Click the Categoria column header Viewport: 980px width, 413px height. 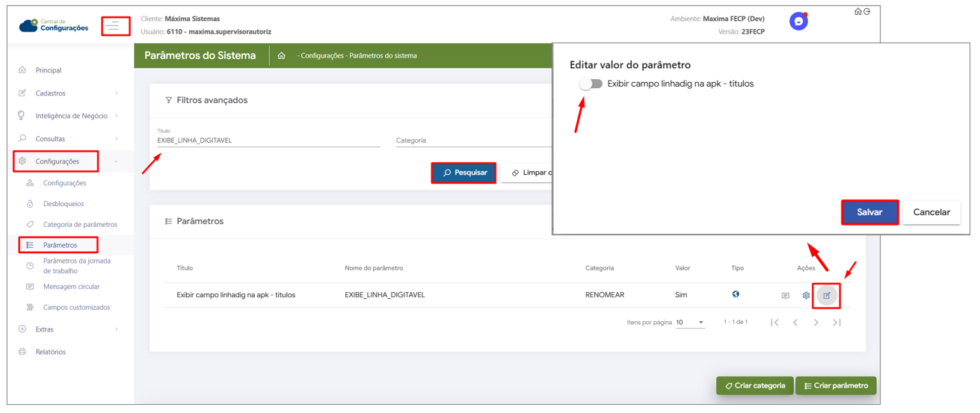(600, 268)
